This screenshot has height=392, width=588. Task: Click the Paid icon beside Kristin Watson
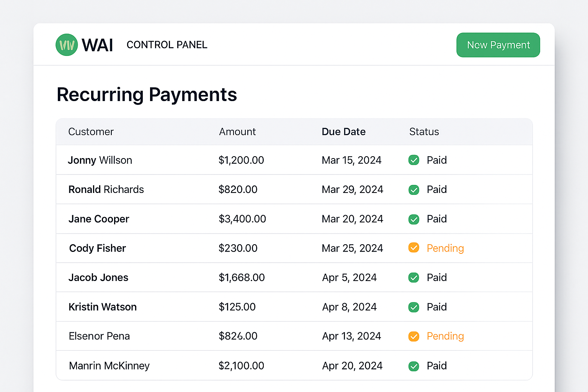click(414, 307)
